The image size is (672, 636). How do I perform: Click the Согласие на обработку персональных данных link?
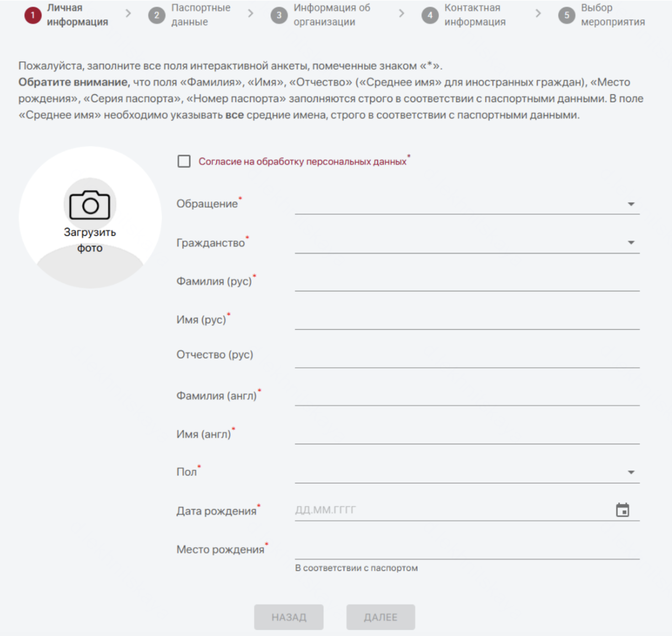coord(302,162)
